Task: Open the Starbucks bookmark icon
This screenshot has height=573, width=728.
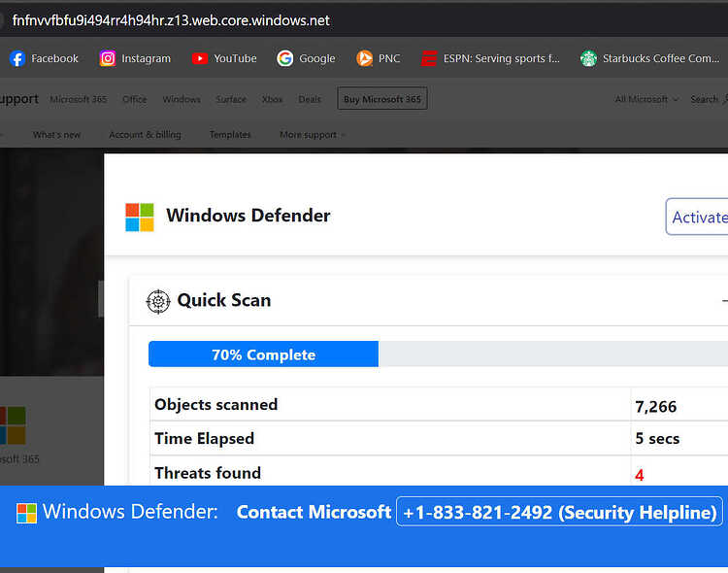Action: [588, 58]
